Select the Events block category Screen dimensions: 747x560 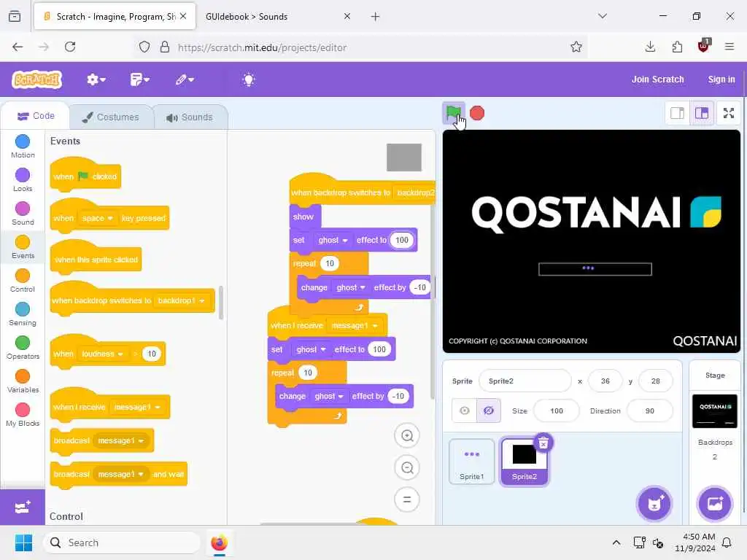coord(23,247)
